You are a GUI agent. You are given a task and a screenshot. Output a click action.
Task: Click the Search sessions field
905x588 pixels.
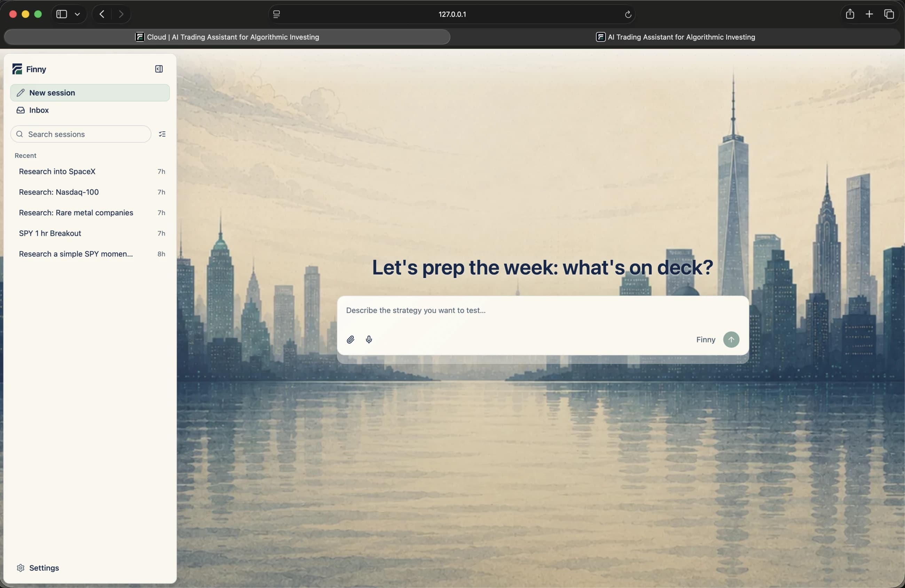[x=81, y=134]
